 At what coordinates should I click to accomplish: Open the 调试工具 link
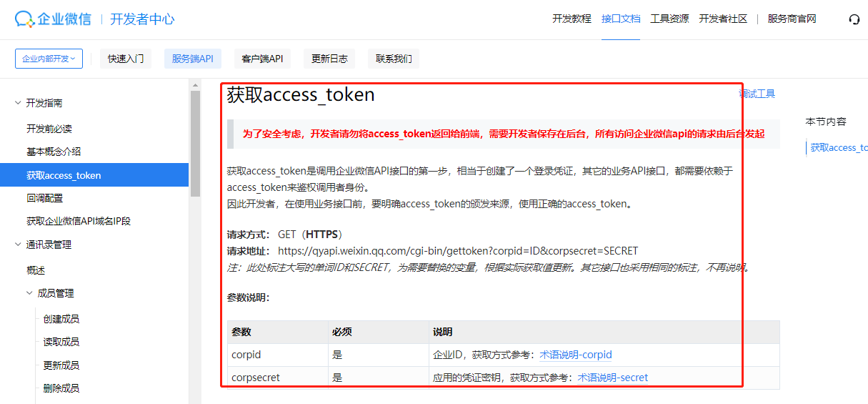coord(757,94)
